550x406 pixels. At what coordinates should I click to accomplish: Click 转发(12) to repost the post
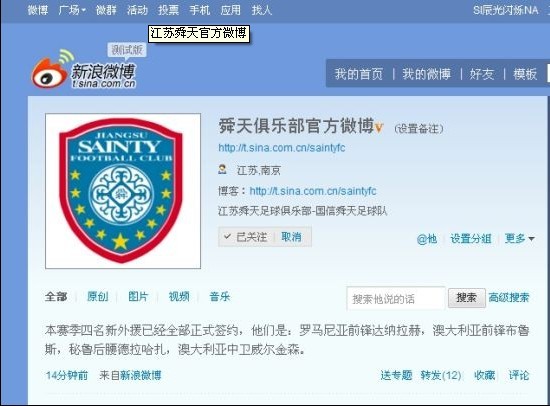click(441, 375)
